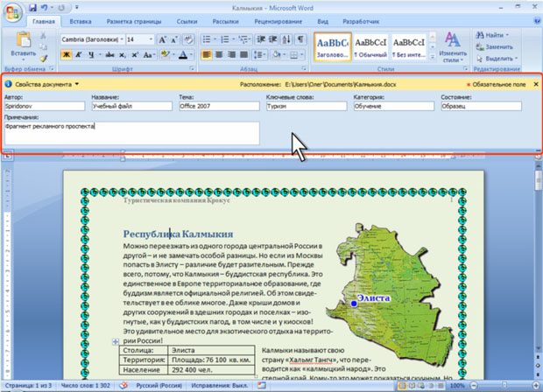Open the text highlight color dropdown arrow

click(x=173, y=55)
